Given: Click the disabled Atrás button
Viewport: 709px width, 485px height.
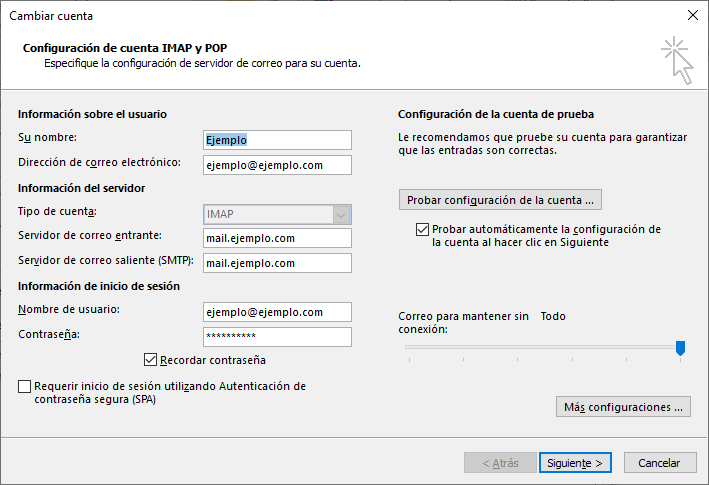Looking at the screenshot, I should [x=500, y=463].
